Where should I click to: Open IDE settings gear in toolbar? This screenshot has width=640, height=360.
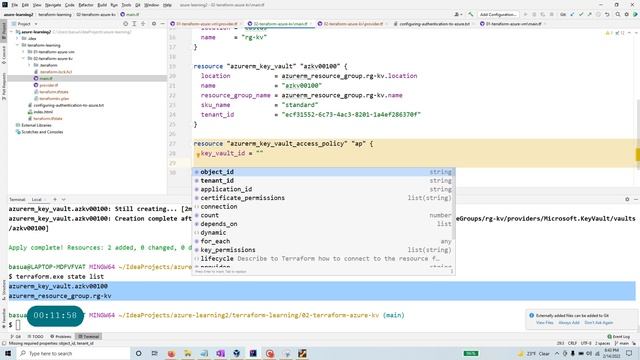(627, 14)
